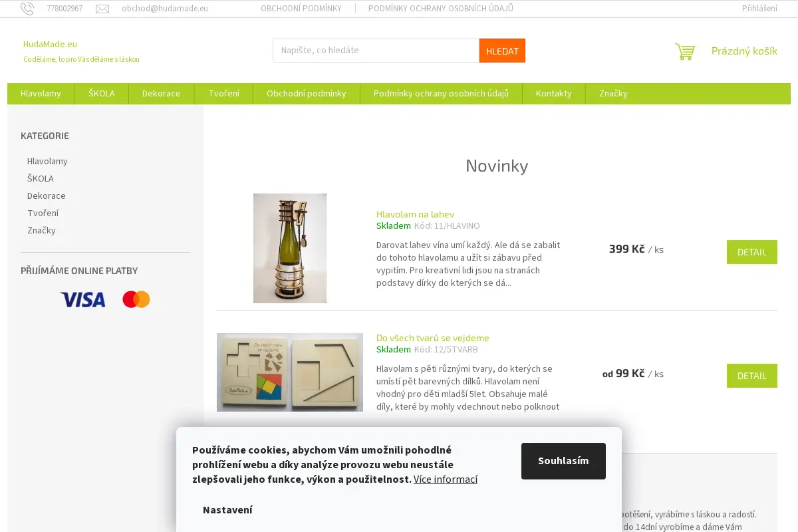Screen dimensions: 798x532
Task: Click the Mastercard payment logo
Action: pos(136,299)
